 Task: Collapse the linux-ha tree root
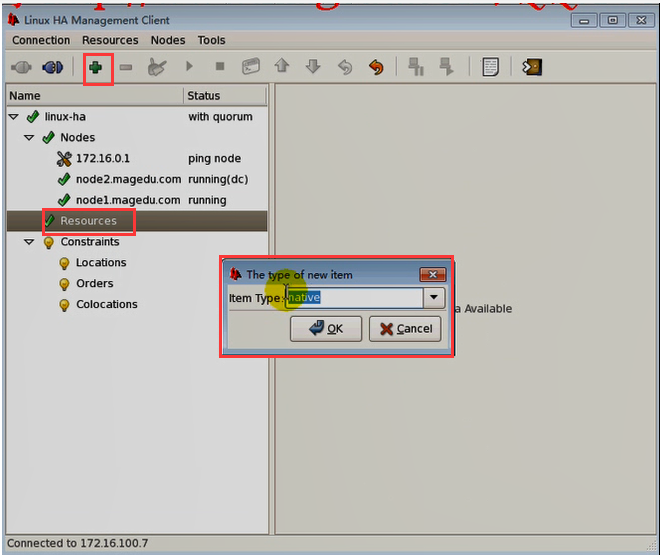point(14,117)
